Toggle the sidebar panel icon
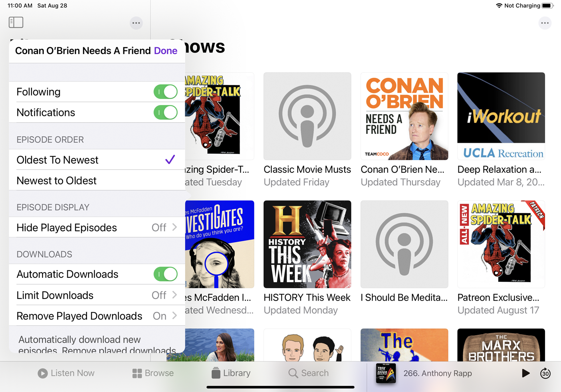Viewport: 561px width, 392px height. (16, 22)
